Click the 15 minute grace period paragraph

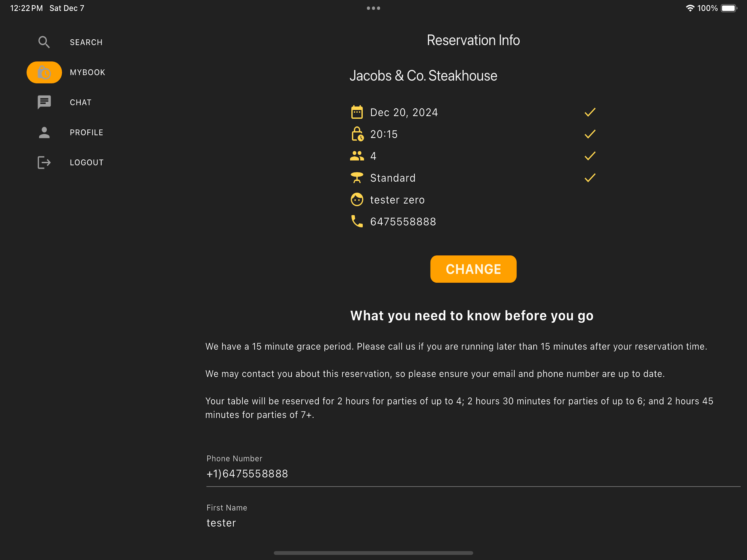456,346
